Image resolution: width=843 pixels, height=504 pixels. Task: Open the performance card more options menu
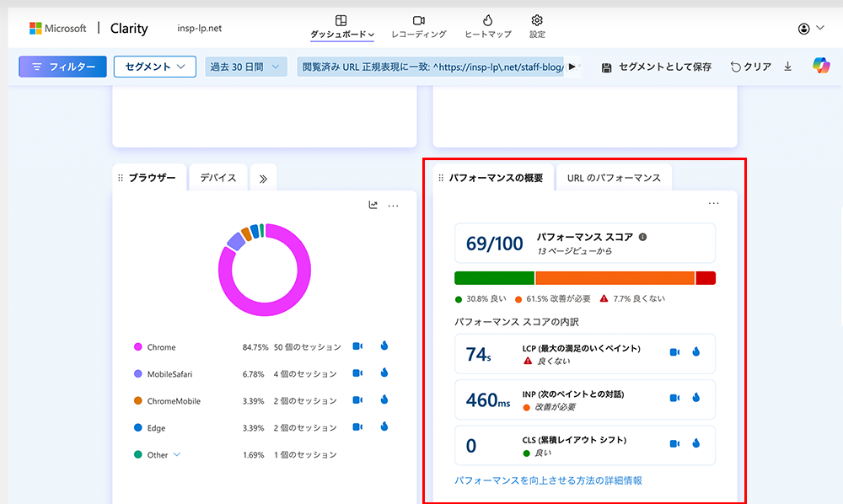tap(713, 204)
